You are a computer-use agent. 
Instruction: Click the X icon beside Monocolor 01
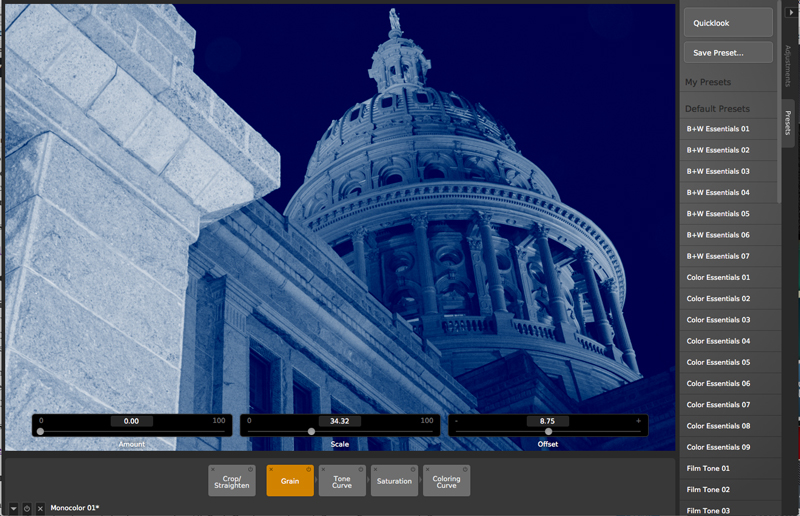pyautogui.click(x=40, y=509)
